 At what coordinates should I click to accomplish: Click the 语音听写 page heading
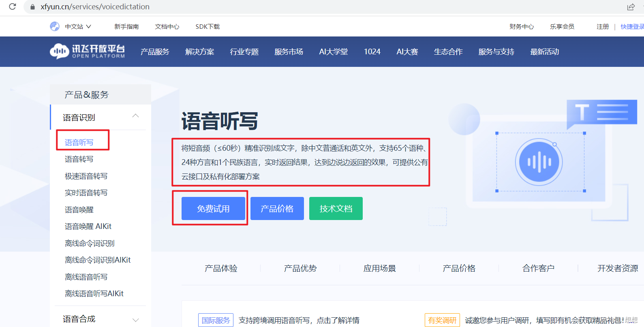[220, 121]
